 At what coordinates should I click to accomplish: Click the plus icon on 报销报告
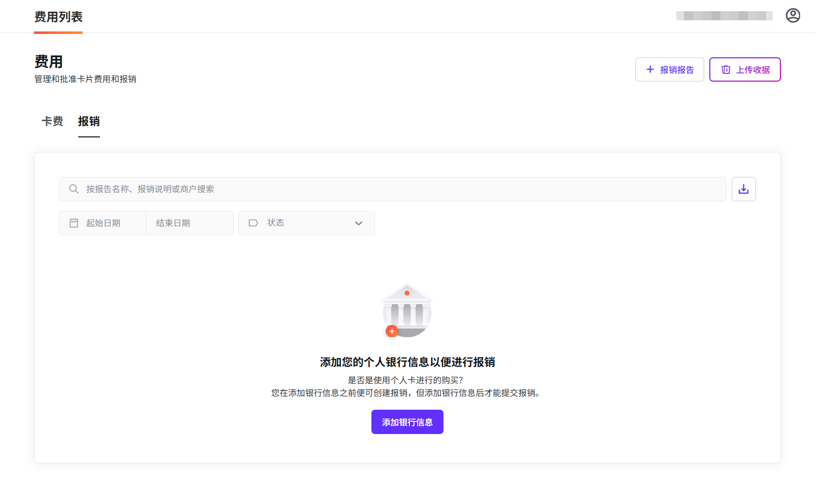point(650,69)
